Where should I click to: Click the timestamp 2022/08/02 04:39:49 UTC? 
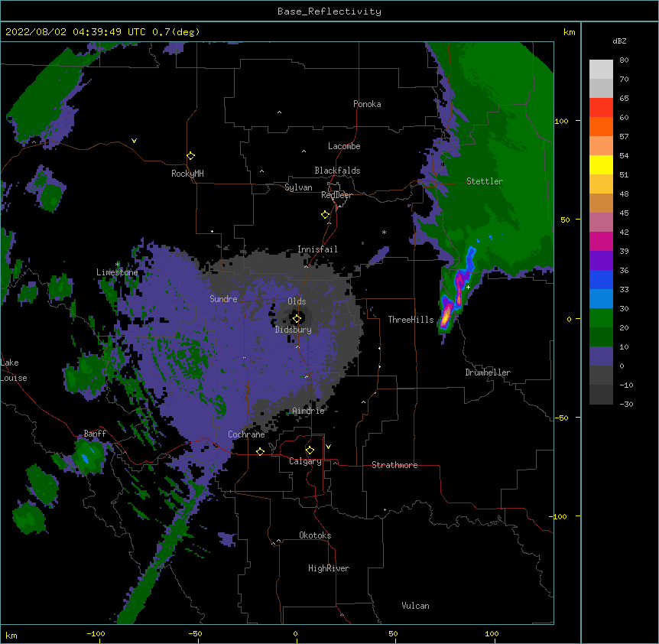(76, 32)
